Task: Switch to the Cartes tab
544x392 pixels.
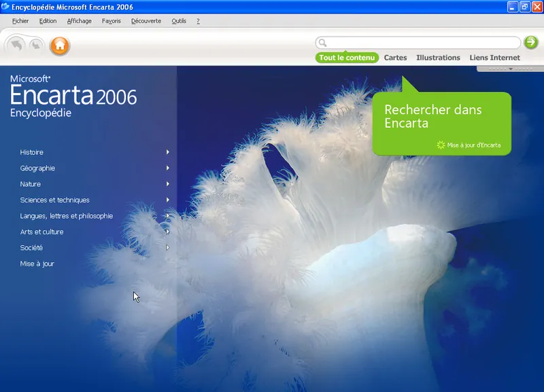Action: coord(395,58)
